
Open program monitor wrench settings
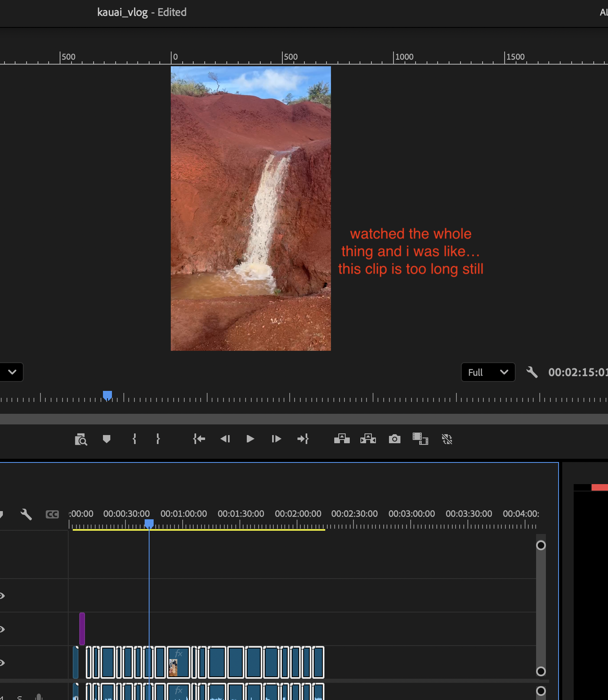(x=532, y=372)
